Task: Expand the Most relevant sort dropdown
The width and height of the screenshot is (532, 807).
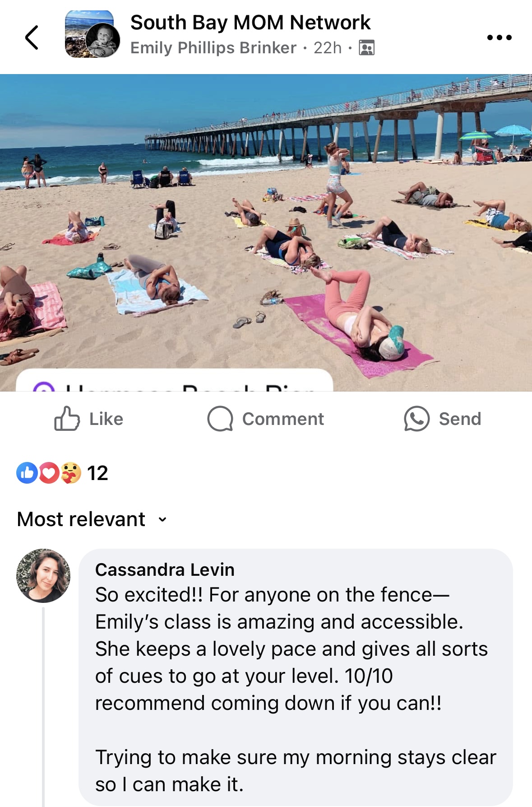Action: click(92, 519)
